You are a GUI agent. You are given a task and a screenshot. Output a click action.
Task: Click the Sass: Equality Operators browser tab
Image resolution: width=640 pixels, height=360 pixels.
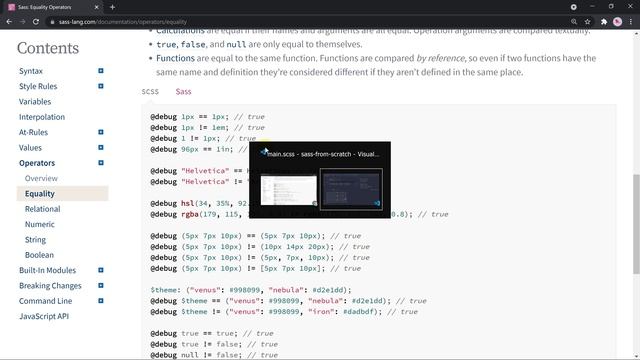tap(53, 7)
